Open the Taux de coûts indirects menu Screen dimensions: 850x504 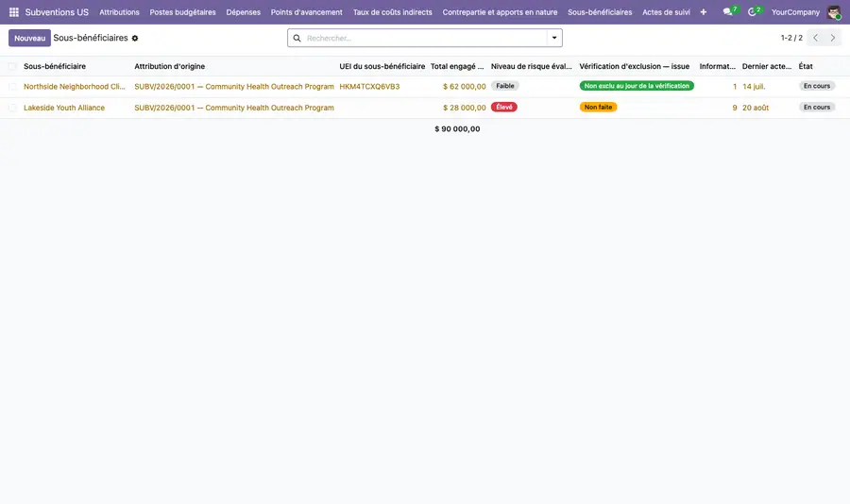(393, 12)
